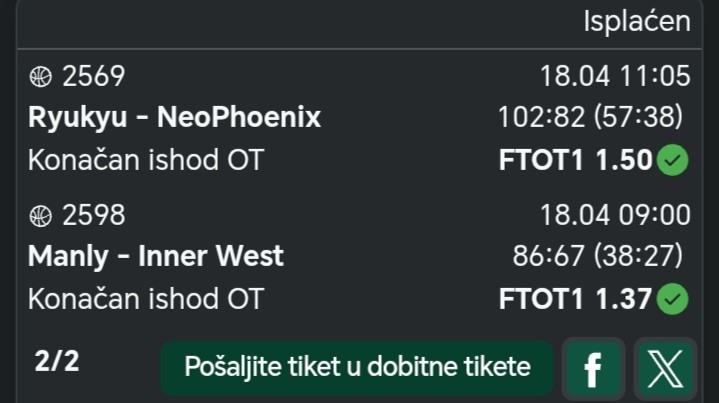Click the 2/2 ticket counter
Viewport: 719px width, 403px height.
click(57, 362)
